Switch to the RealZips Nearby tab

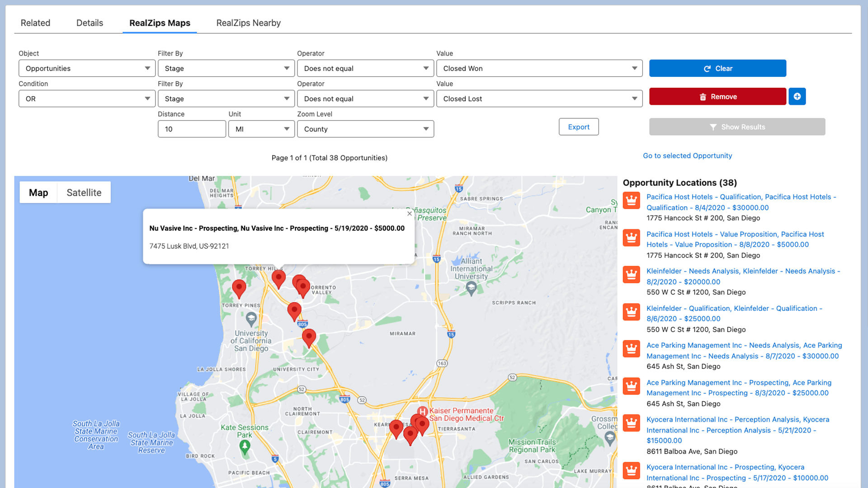coord(248,23)
